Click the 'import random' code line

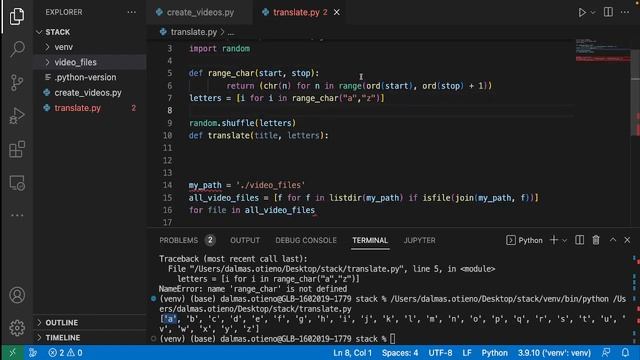point(219,49)
